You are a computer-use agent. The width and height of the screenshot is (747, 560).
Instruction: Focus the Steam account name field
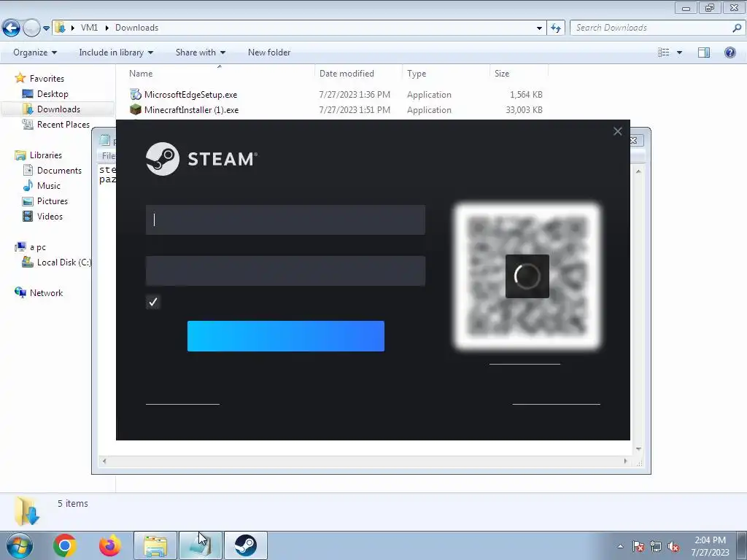click(x=285, y=220)
